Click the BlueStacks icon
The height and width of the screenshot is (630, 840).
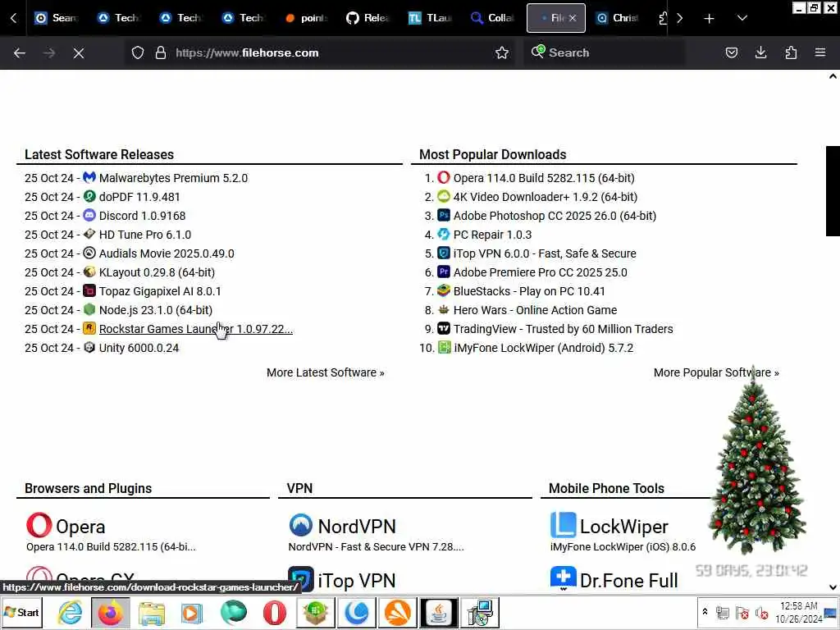point(444,291)
